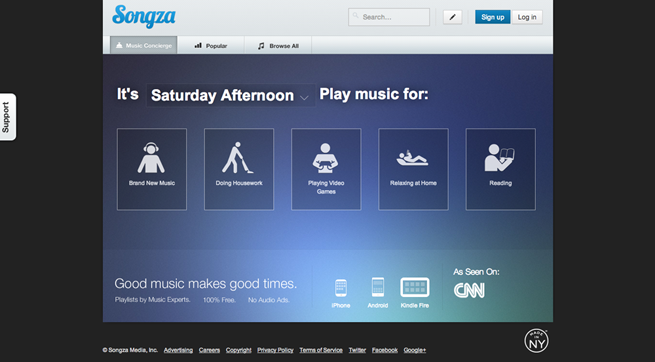This screenshot has width=655, height=362.
Task: Click the 'As Seen On:' label
Action: pos(476,272)
